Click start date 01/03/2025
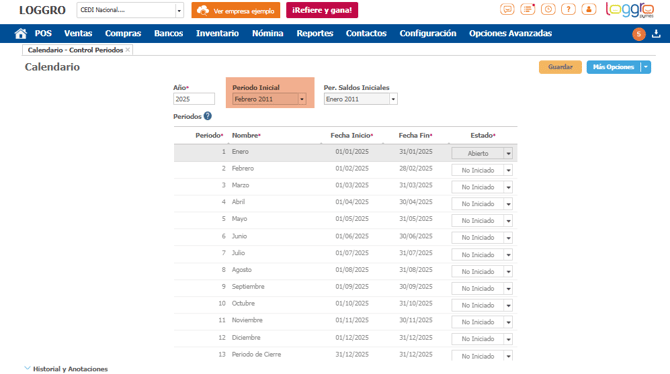Screen dimensions: 670x374 coord(352,185)
